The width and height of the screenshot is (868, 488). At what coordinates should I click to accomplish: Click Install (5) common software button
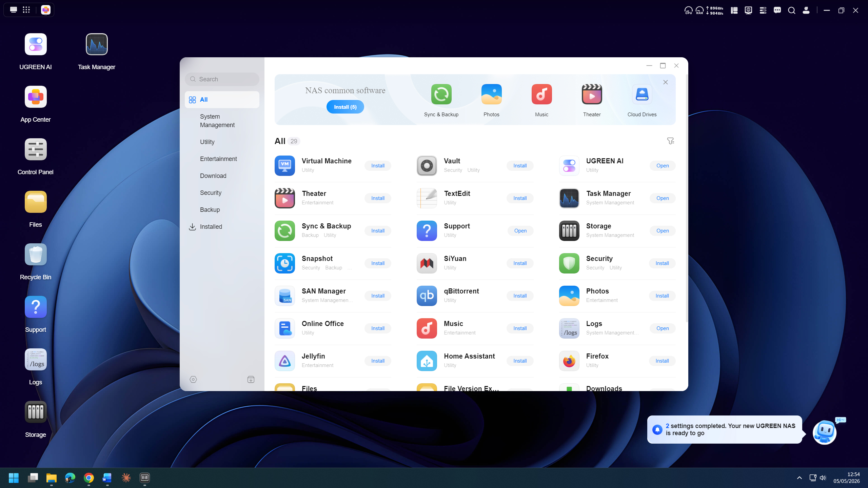point(345,107)
